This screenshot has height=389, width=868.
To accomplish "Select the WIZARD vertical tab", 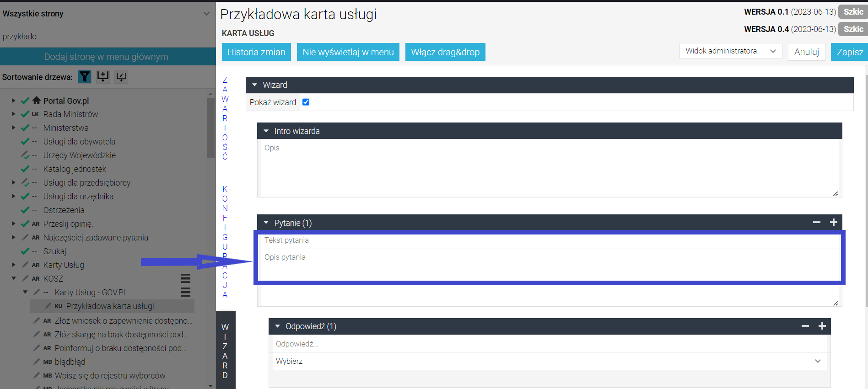I will click(x=225, y=351).
